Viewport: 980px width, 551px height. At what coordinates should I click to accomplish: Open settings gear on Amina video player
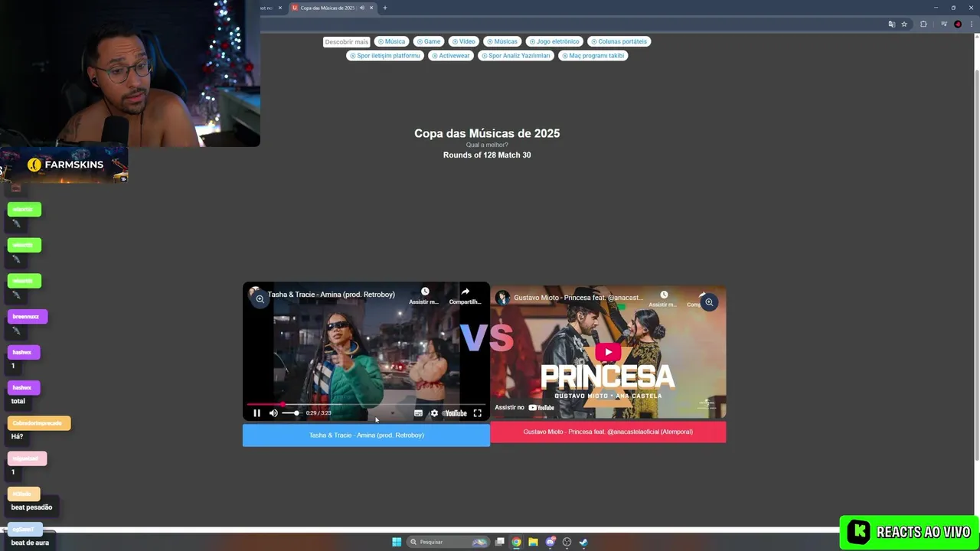click(x=434, y=413)
